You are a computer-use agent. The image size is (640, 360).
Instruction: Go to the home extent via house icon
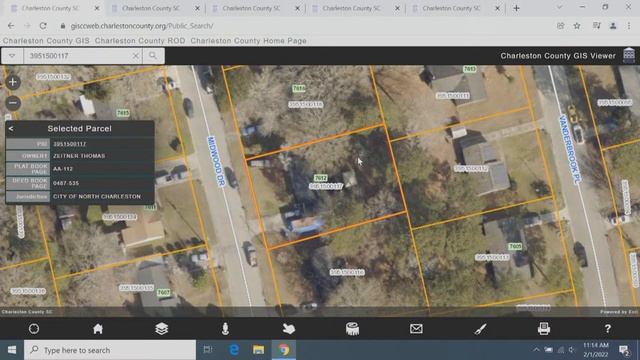pyautogui.click(x=98, y=329)
